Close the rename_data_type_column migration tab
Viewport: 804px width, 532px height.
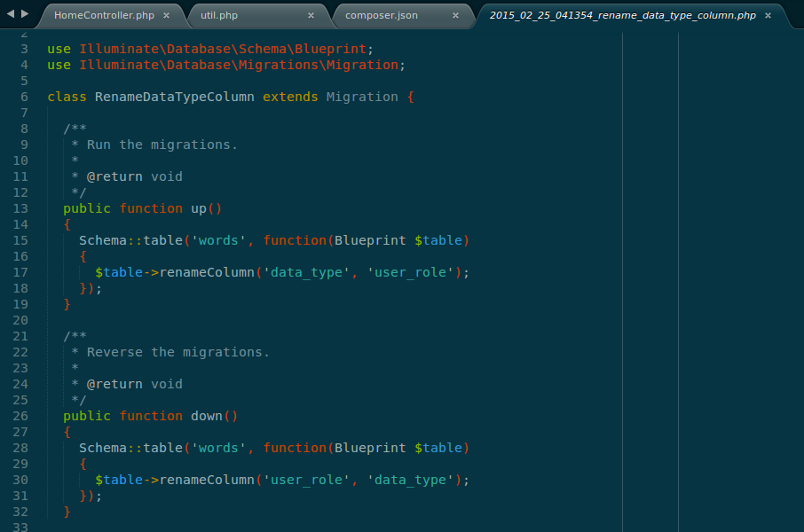coord(766,15)
